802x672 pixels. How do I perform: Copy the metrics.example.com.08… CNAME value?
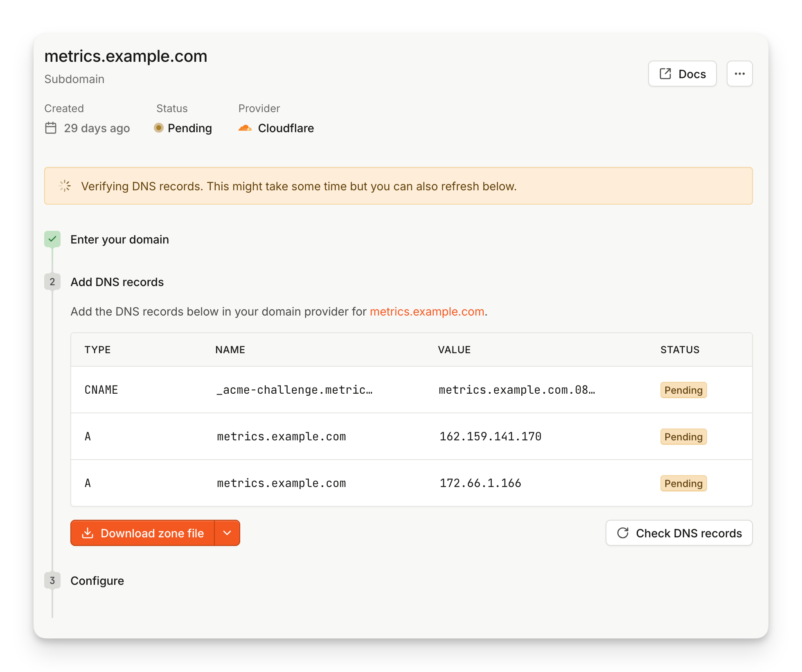coord(517,390)
